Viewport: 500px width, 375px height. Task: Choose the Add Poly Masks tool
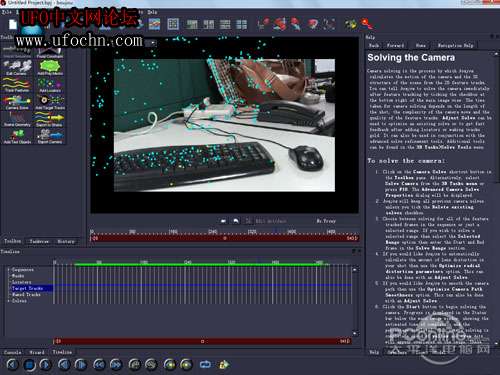coord(50,67)
